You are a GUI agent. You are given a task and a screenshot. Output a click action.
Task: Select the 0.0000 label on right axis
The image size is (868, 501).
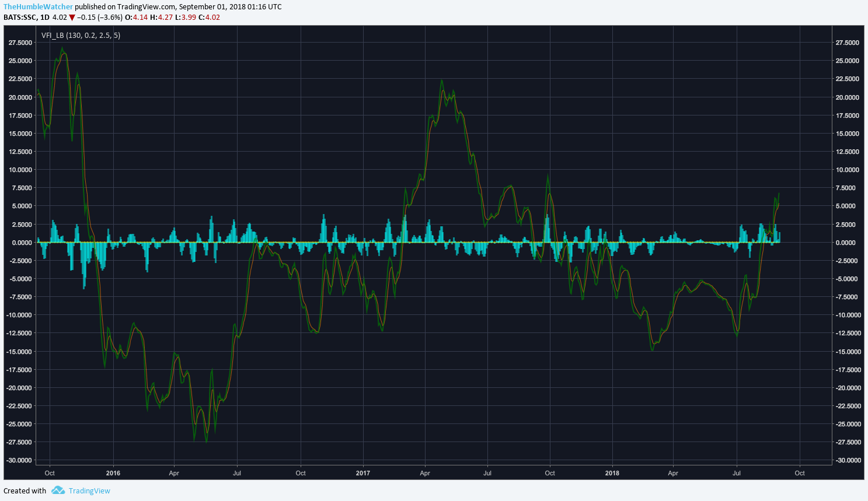[x=847, y=243]
